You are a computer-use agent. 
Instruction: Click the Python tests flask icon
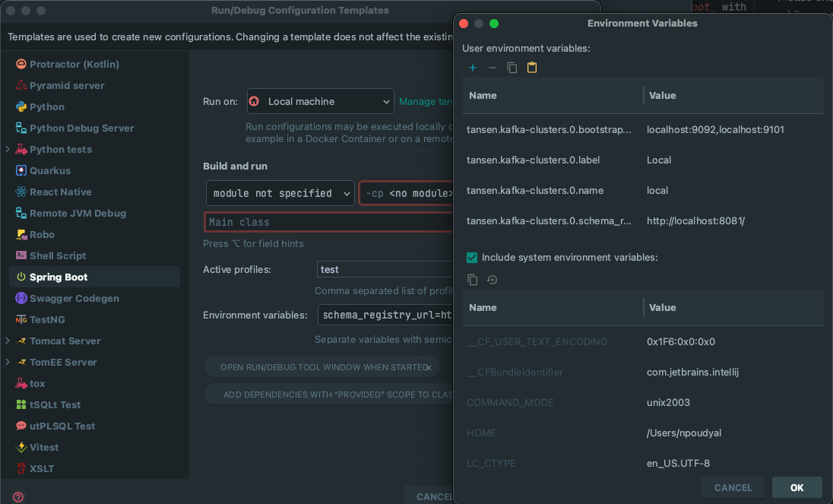pyautogui.click(x=21, y=149)
